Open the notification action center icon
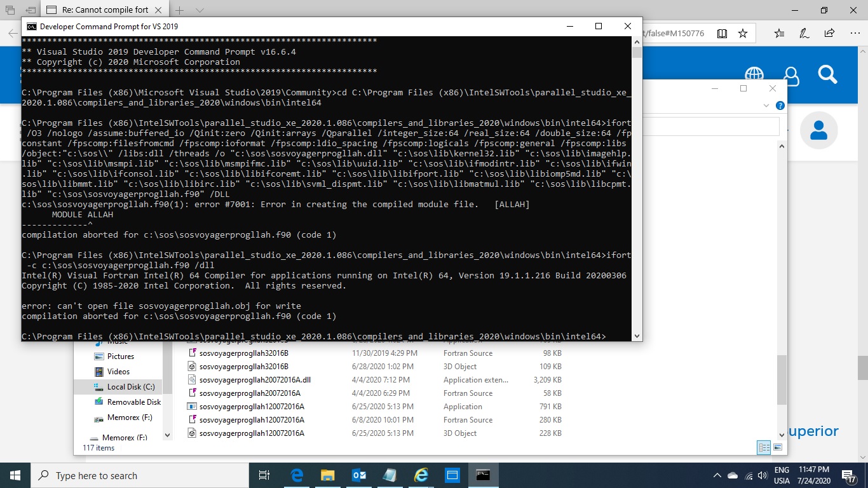Screen dimensions: 868x488 tap(850, 475)
